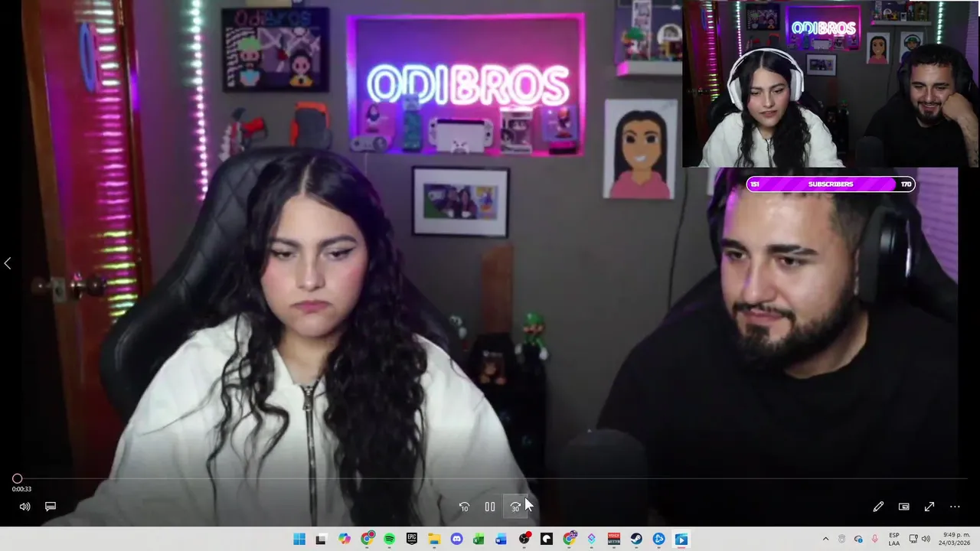Open Chrome with profile avatar on taskbar
980x551 pixels.
(570, 540)
